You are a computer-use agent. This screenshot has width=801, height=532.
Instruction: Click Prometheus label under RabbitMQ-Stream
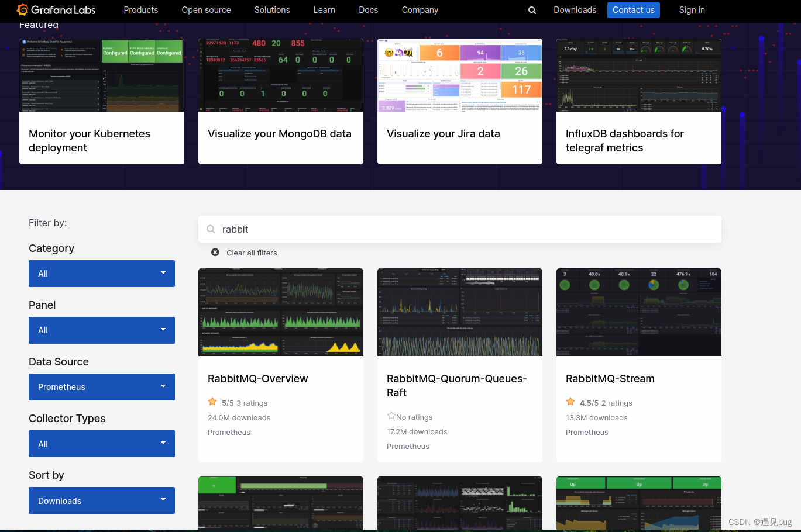pyautogui.click(x=587, y=433)
